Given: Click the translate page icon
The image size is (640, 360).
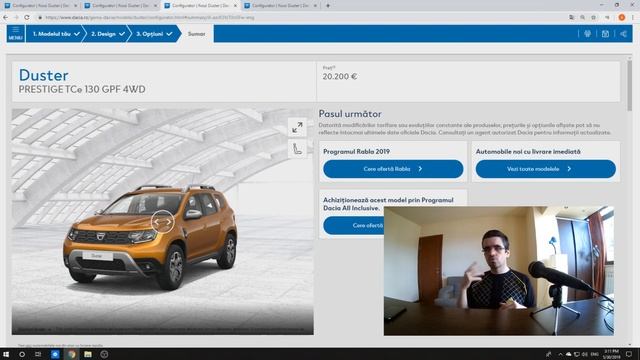Looking at the screenshot, I should 571,18.
